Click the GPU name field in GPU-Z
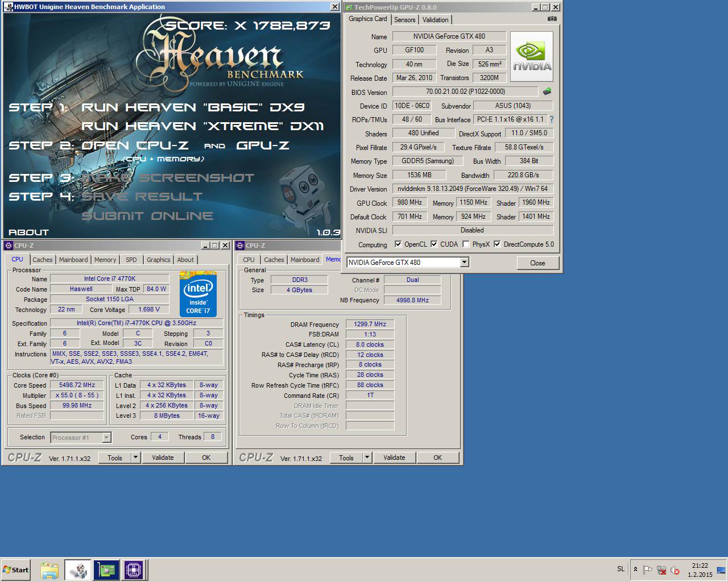Viewport: 728px width, 582px height. (x=449, y=36)
